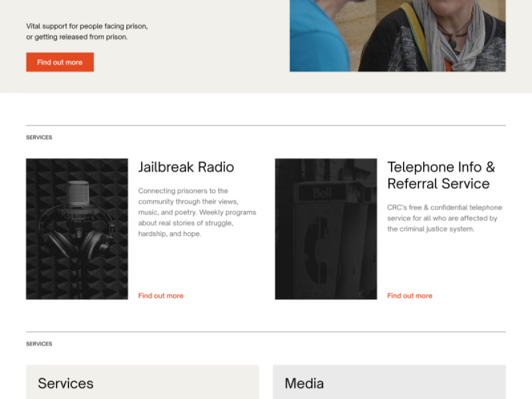The image size is (532, 399).
Task: Click the orange Find out more button
Action: pos(60,62)
